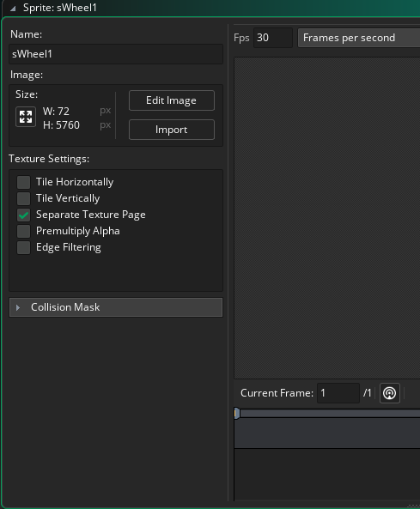Collapse the Sprite: sWheel1 window triangle

tap(13, 9)
